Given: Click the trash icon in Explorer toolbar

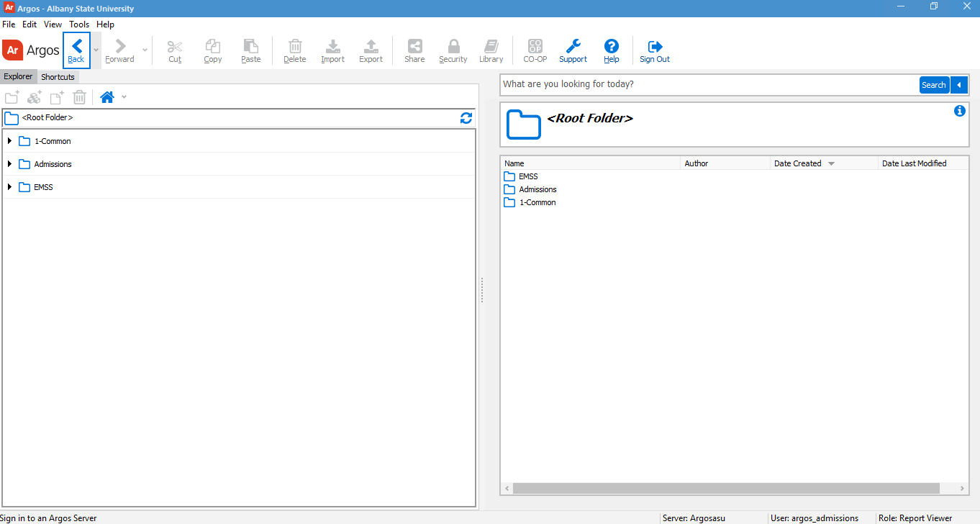Looking at the screenshot, I should (80, 97).
